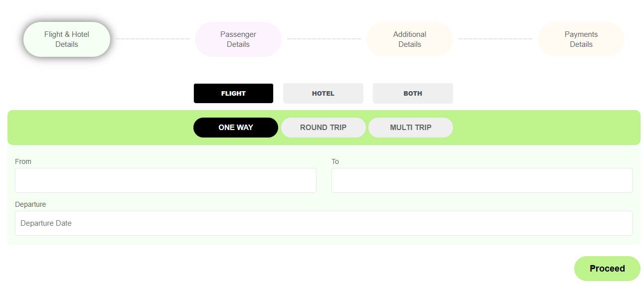This screenshot has height=286, width=644.
Task: Click the "To" field label
Action: point(335,161)
